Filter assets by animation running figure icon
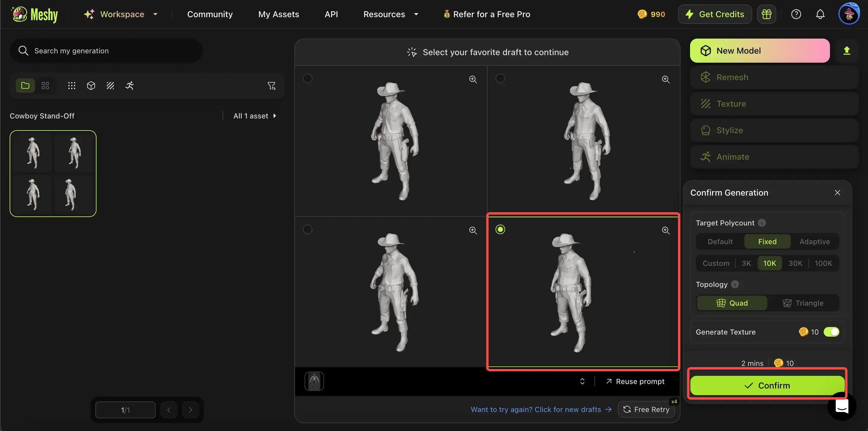 (x=129, y=86)
